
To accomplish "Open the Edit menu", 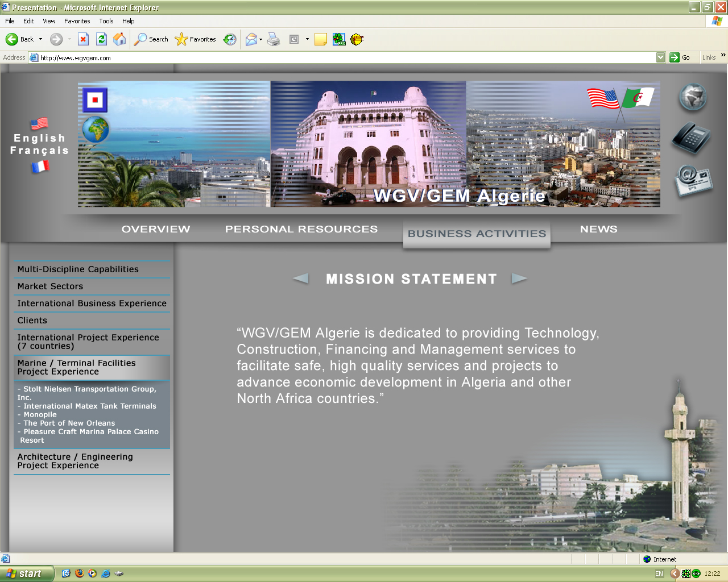I will pyautogui.click(x=28, y=21).
